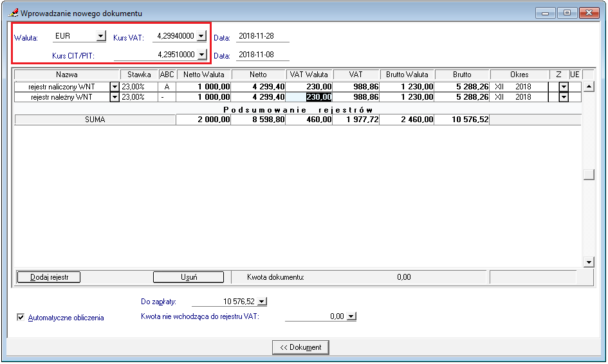This screenshot has width=608, height=364.
Task: Click the SUMA Brutto Waluta total 2 460,00
Action: tap(407, 120)
